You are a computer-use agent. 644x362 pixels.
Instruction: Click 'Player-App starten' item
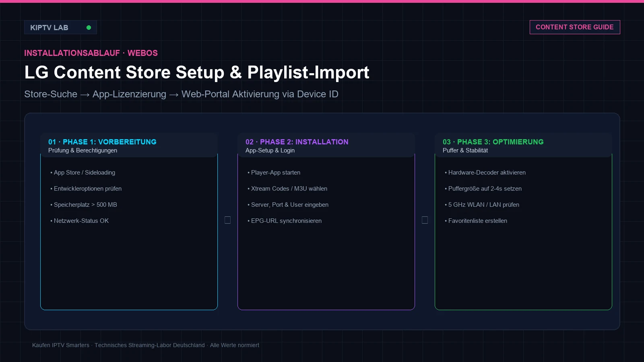(274, 173)
